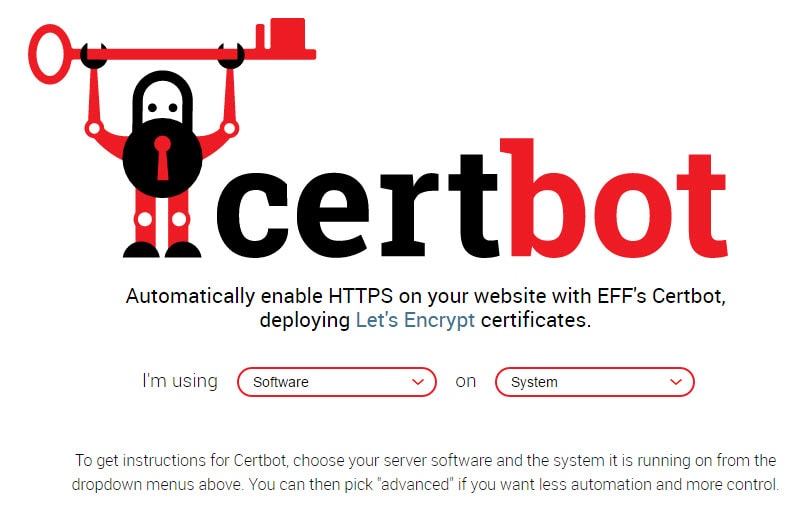Click the robot's left black hand gripping key
Screen dimensions: 793x506
(x=94, y=55)
